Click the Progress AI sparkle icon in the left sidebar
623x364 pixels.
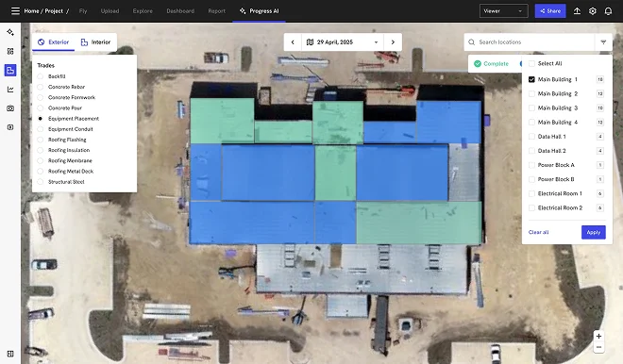10,32
